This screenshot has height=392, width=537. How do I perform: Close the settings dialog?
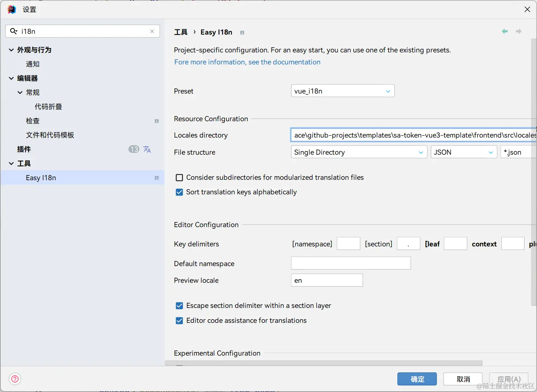527,9
